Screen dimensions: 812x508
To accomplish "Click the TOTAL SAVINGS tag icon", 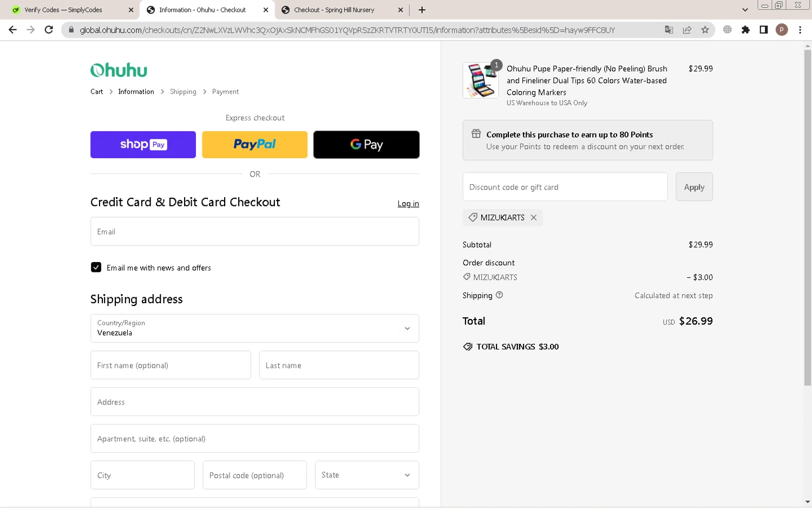I will pyautogui.click(x=468, y=347).
